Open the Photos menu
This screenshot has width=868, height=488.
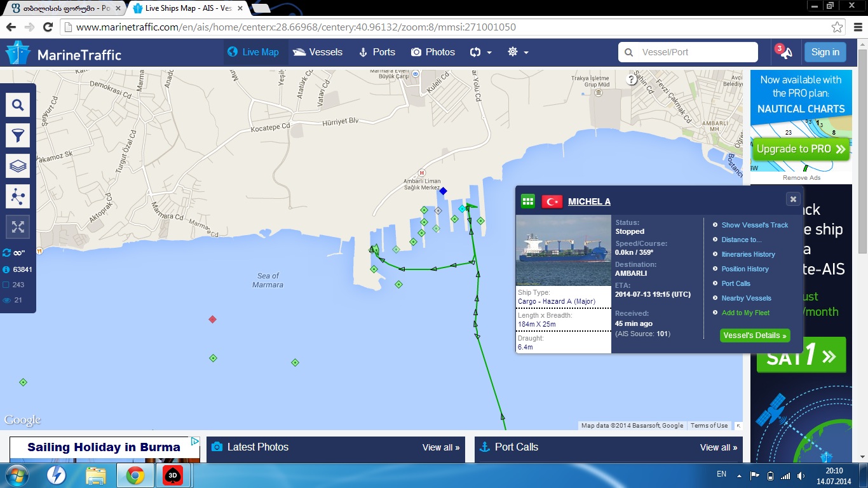[433, 52]
